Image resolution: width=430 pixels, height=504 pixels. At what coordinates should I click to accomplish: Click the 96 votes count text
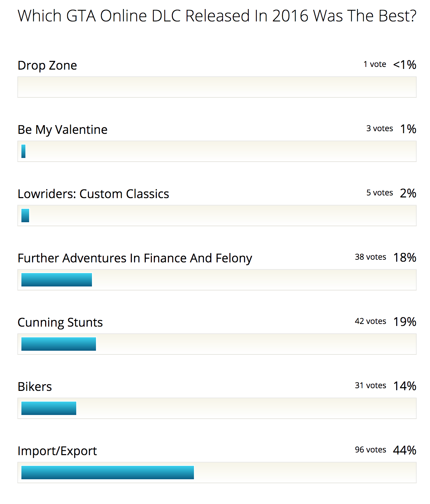[x=370, y=449]
